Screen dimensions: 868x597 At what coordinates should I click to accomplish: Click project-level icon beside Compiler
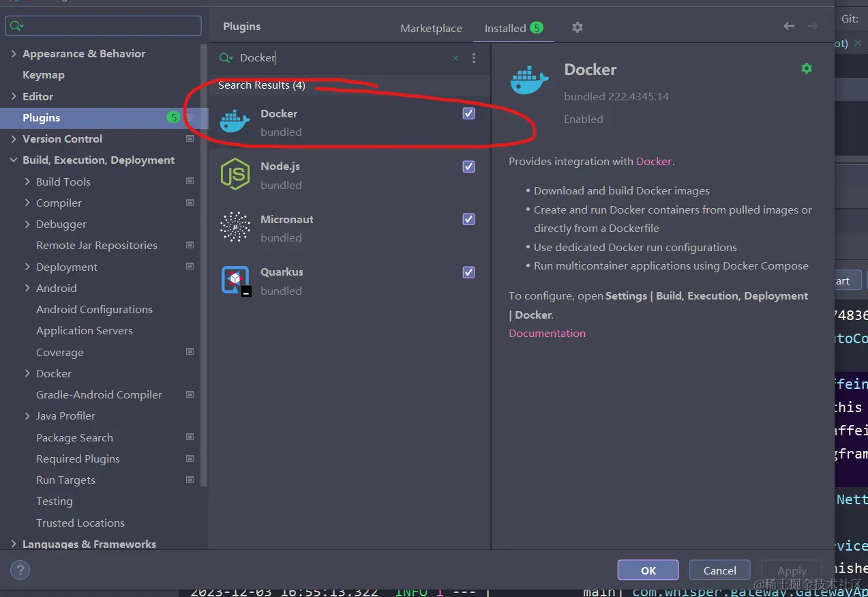190,203
